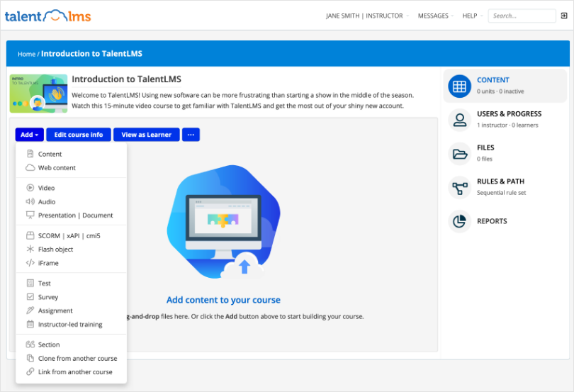Choose Survey menu entry

72,297
